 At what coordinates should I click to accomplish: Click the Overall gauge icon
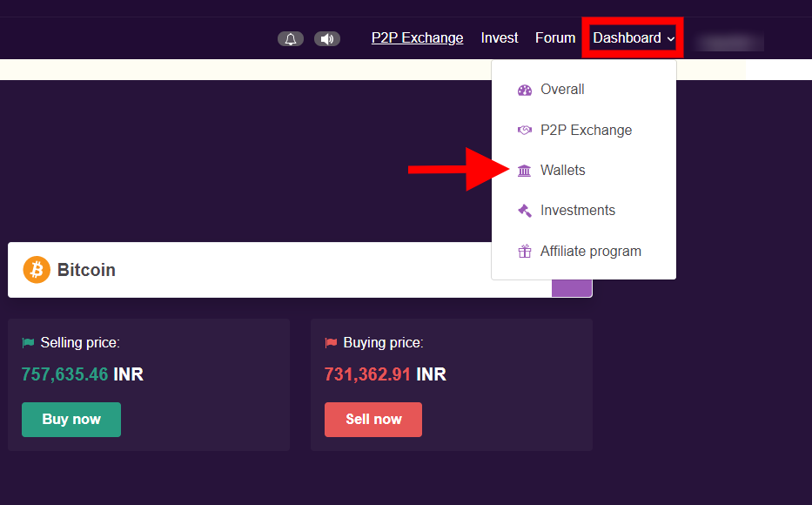click(x=525, y=91)
